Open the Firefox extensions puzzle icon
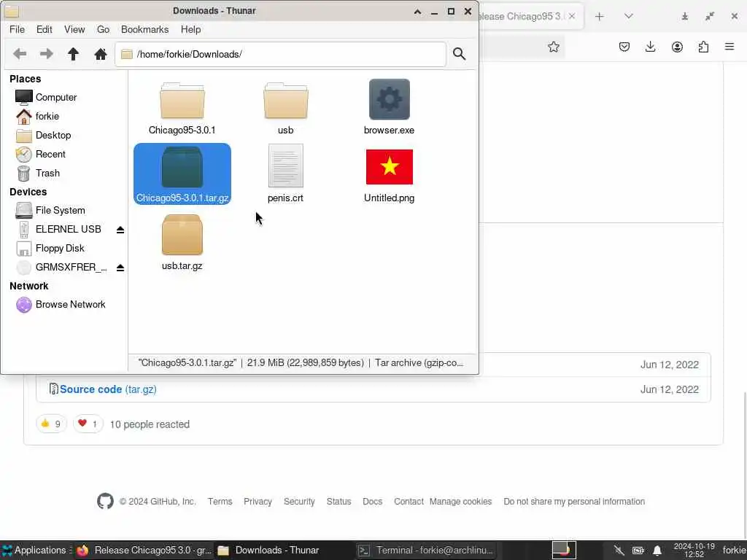This screenshot has height=560, width=747. pos(703,47)
